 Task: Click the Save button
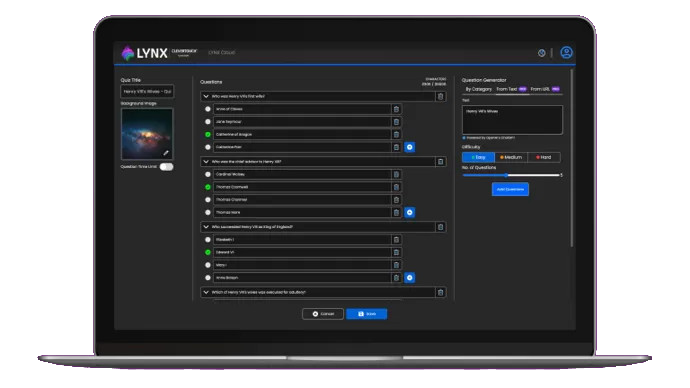(x=366, y=314)
